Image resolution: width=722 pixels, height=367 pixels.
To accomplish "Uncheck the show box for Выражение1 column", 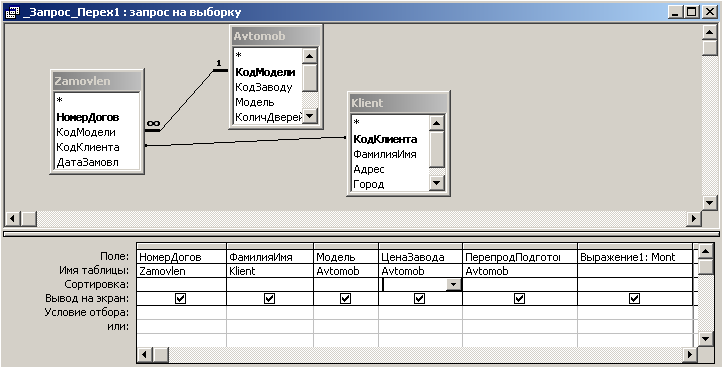I will coord(635,299).
